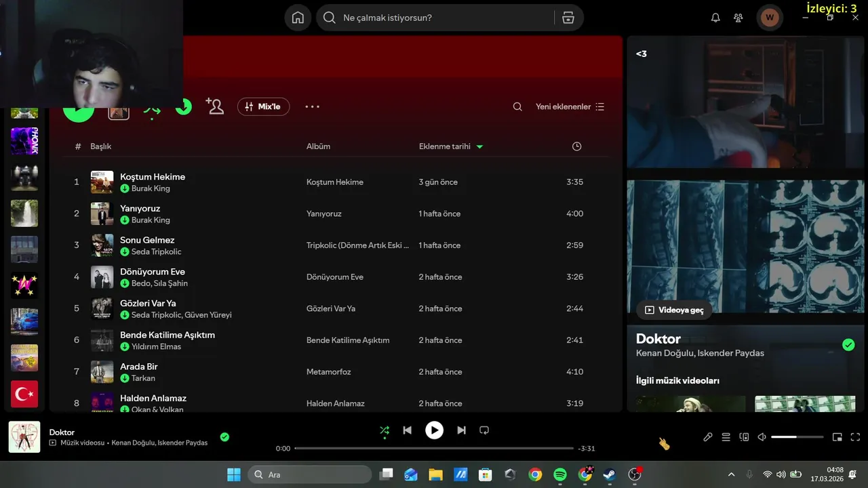Screen dimensions: 868x488
Task: Go to Spotify Home
Action: pyautogui.click(x=298, y=18)
